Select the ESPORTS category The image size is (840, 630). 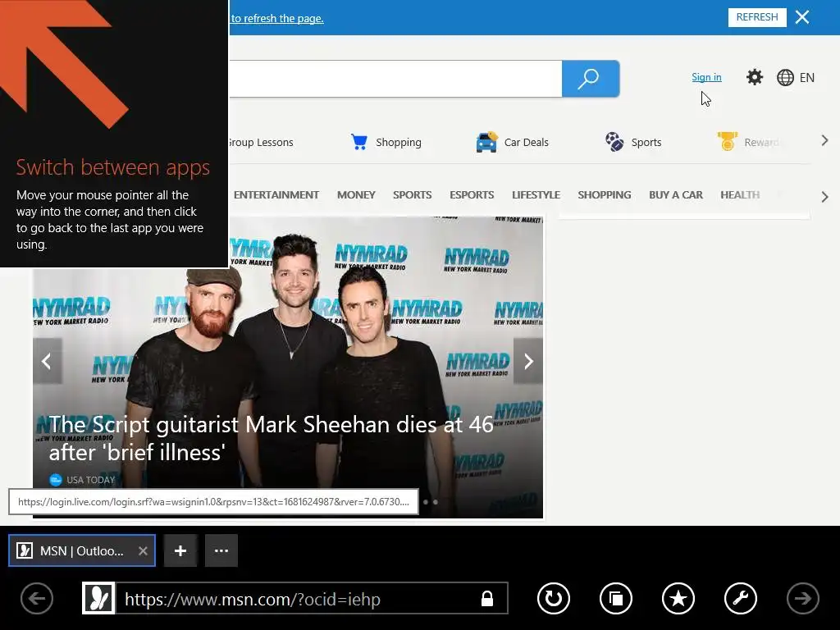[x=472, y=195]
